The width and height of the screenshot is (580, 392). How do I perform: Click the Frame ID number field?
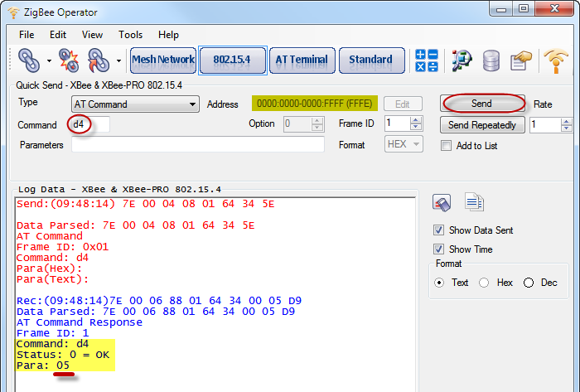pos(397,123)
